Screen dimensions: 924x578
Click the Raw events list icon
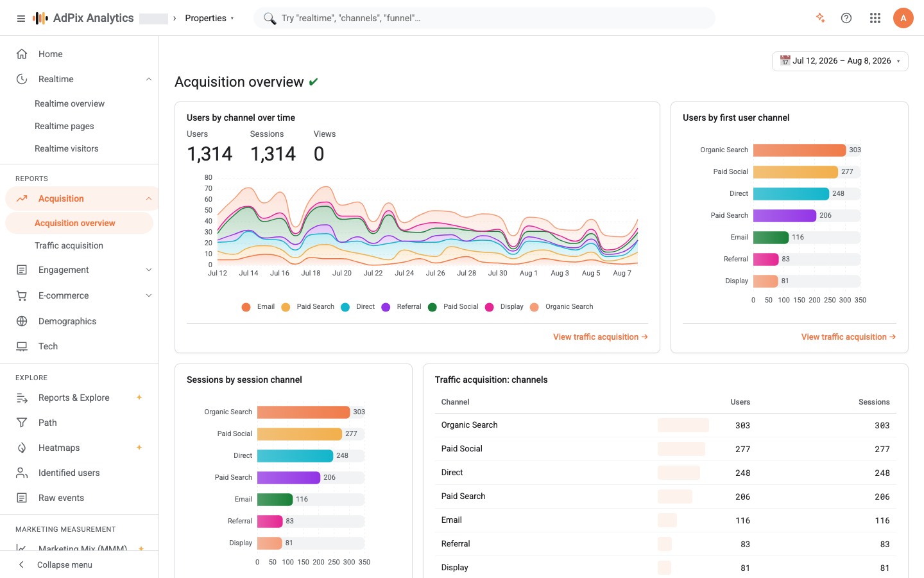22,498
